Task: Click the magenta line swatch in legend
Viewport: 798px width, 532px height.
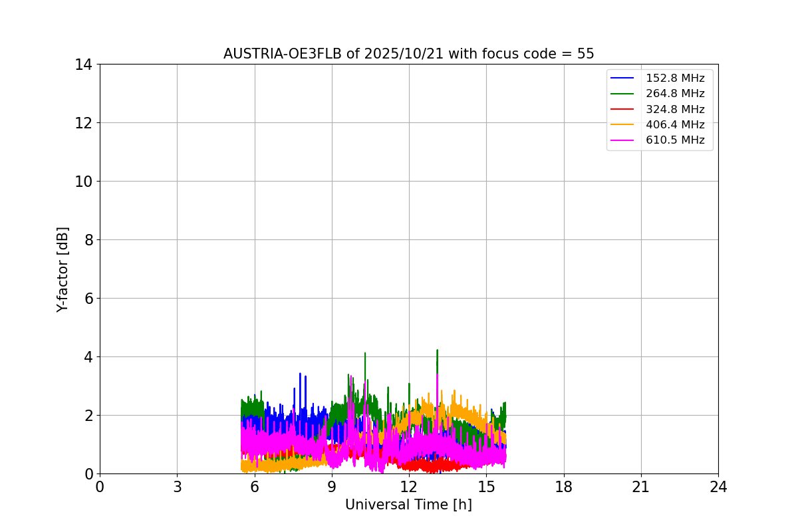Action: (x=622, y=140)
